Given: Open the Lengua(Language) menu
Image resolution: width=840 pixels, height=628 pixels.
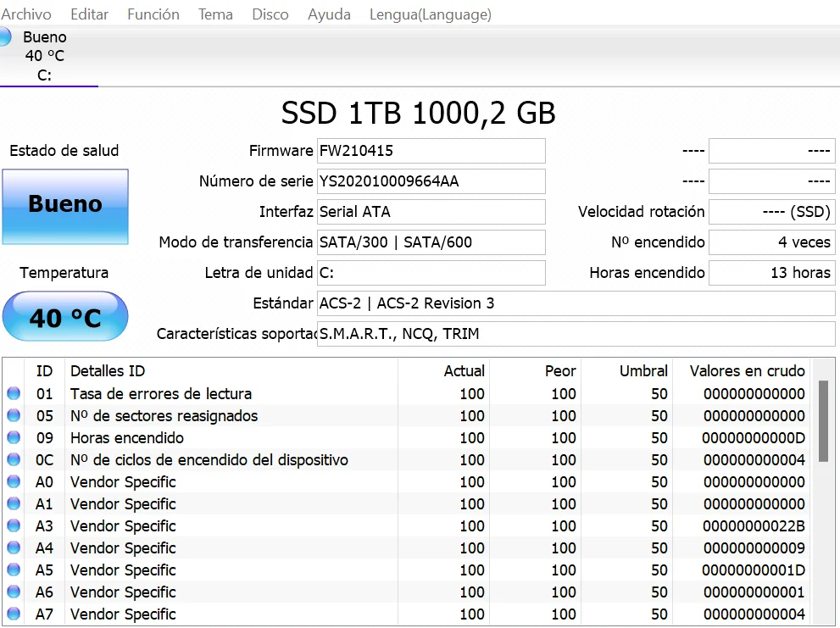Looking at the screenshot, I should tap(431, 14).
